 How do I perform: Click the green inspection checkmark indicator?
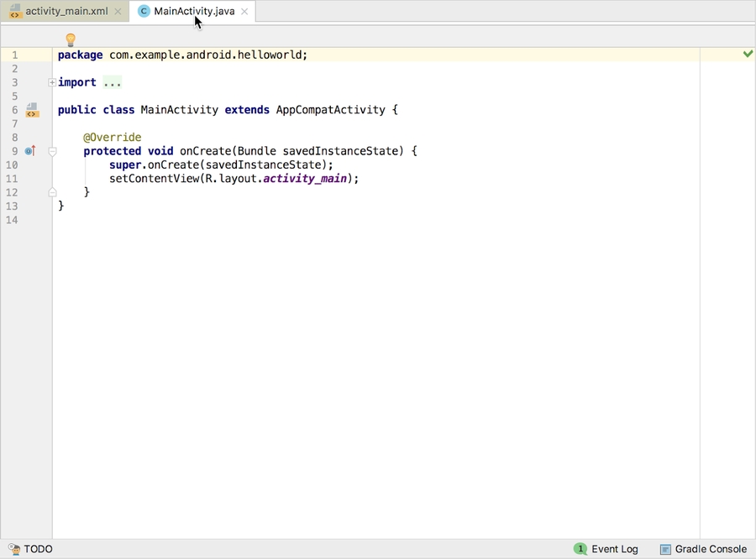748,54
